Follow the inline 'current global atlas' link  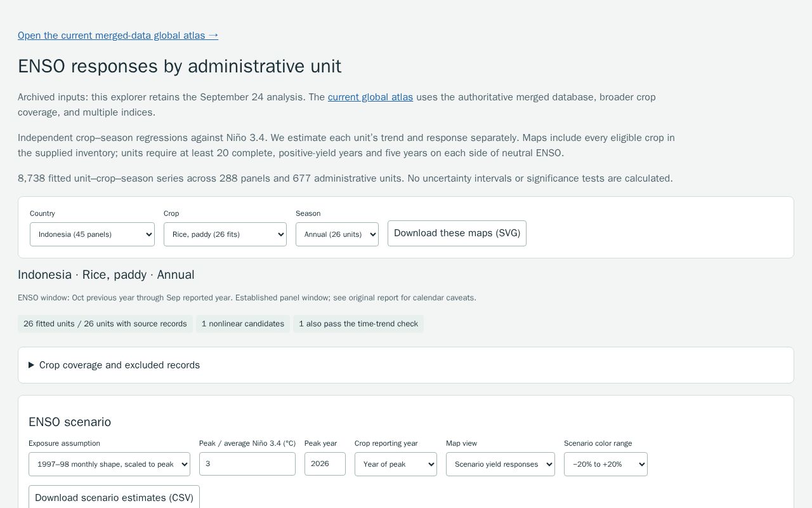point(370,97)
